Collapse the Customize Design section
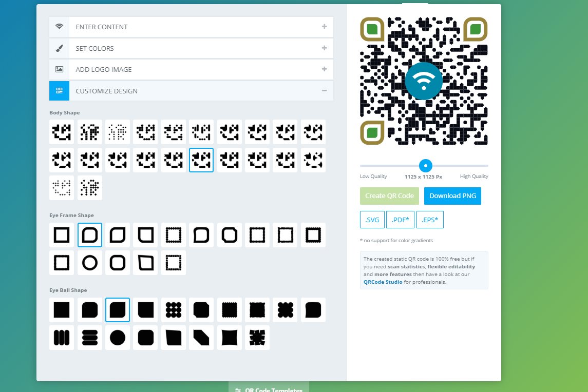The height and width of the screenshot is (392, 588). click(x=191, y=91)
